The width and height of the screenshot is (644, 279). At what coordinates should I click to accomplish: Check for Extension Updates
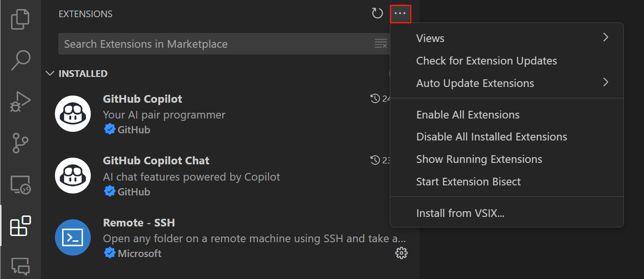pos(486,61)
